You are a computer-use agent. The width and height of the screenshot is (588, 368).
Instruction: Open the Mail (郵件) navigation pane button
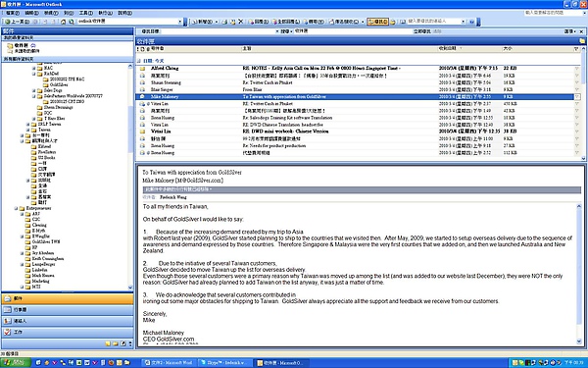[68, 298]
